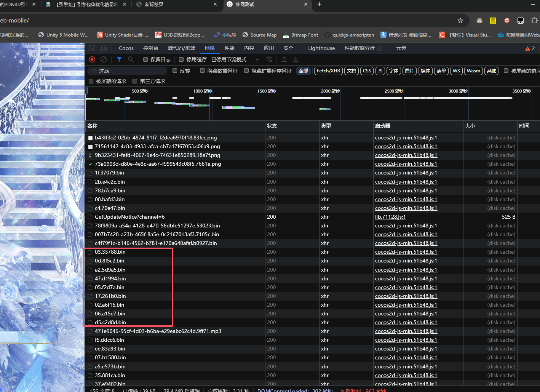Viewport: 540px width, 392px height.
Task: Open the yellow extension icon in browser toolbar
Action: pos(493,21)
